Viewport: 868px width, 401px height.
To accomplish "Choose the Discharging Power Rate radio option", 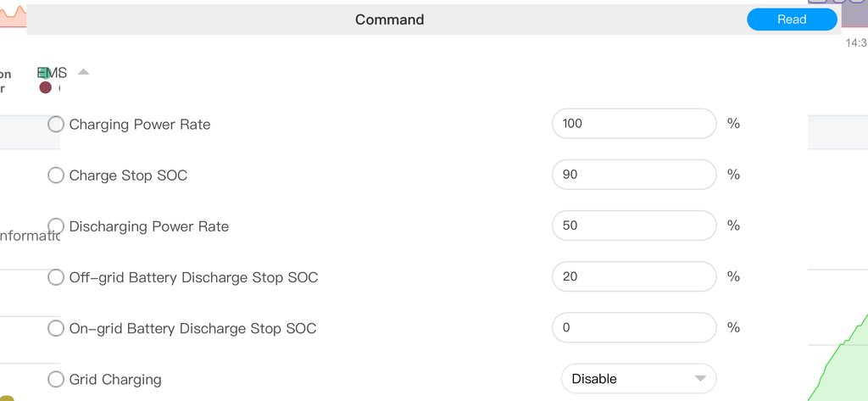I will point(56,226).
